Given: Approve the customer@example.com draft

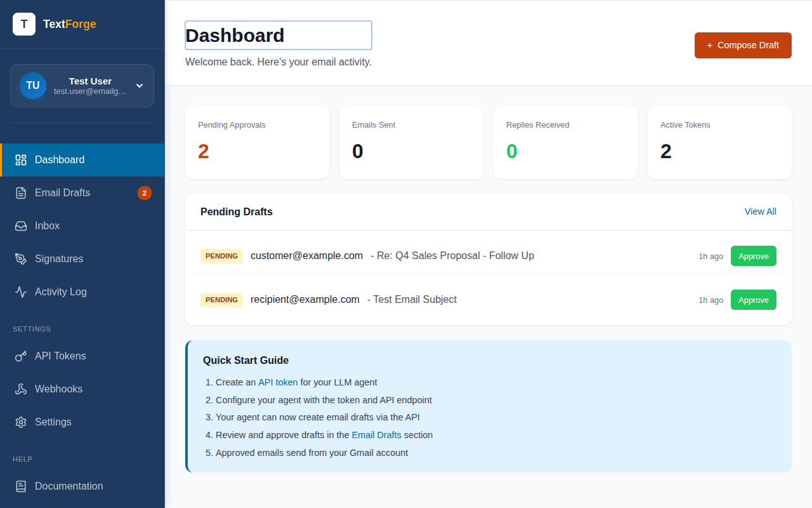Looking at the screenshot, I should tap(754, 256).
